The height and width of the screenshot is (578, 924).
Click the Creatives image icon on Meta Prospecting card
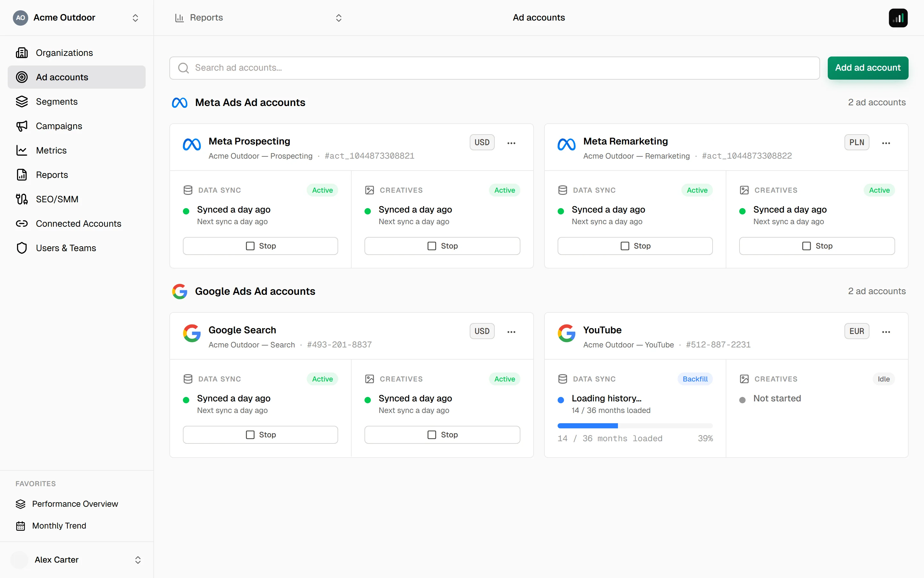369,190
